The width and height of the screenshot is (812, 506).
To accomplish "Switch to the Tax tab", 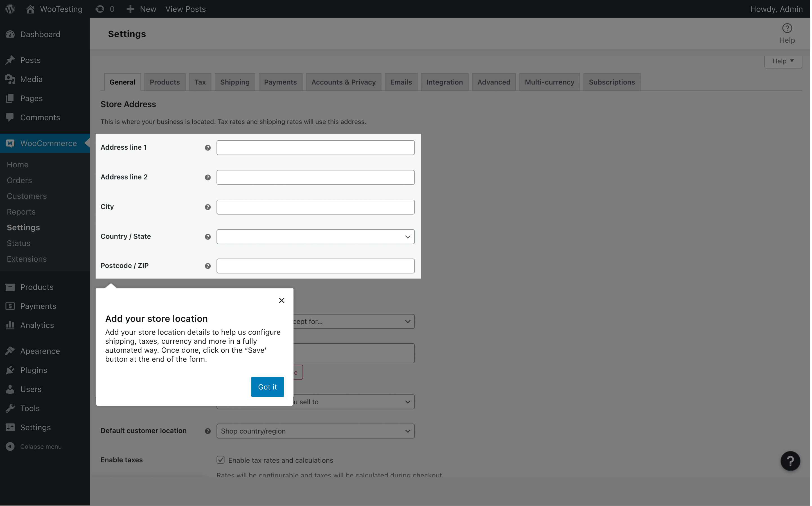I will point(200,82).
